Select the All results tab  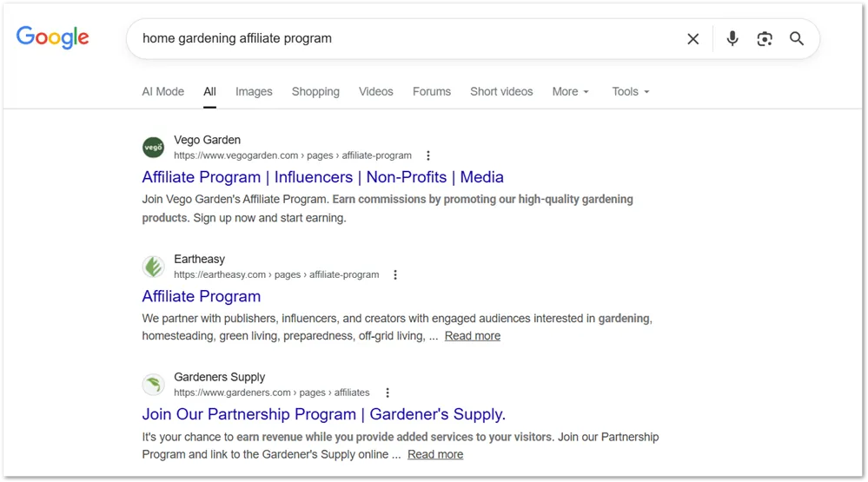coord(209,92)
